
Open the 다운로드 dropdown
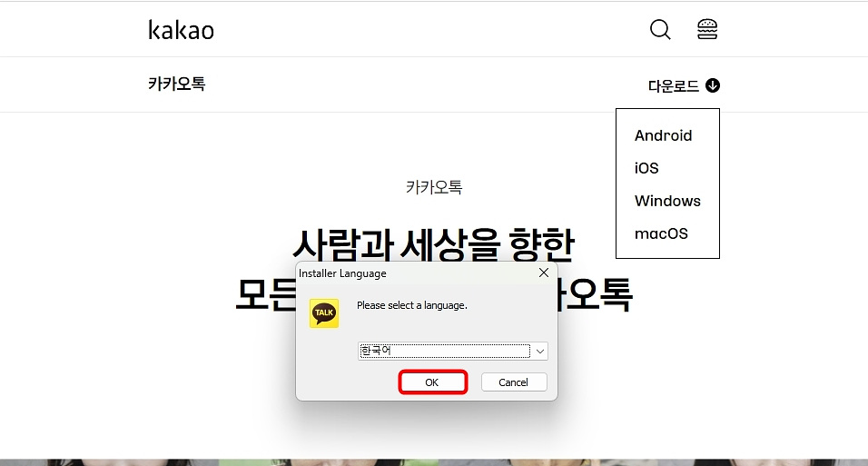[x=684, y=86]
